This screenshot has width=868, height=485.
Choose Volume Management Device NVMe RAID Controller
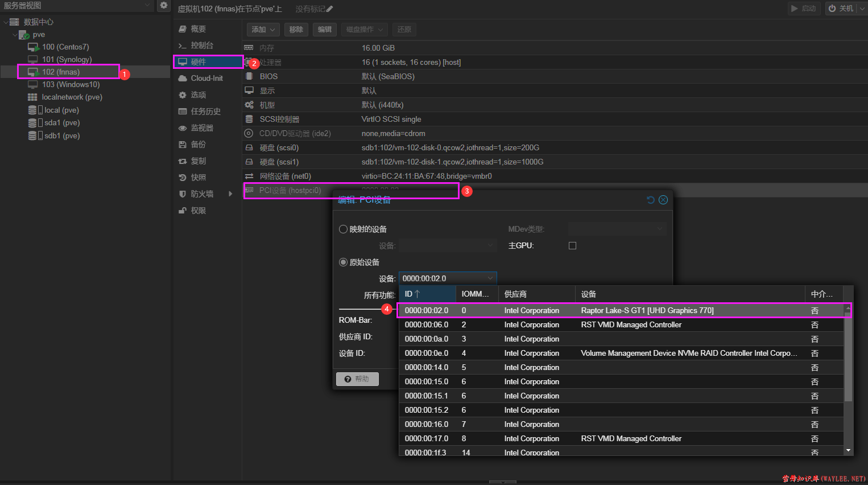coord(621,353)
